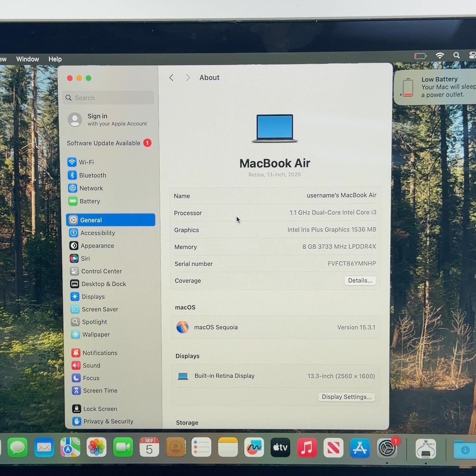Open Displays settings in sidebar
476x476 pixels.
pos(88,296)
